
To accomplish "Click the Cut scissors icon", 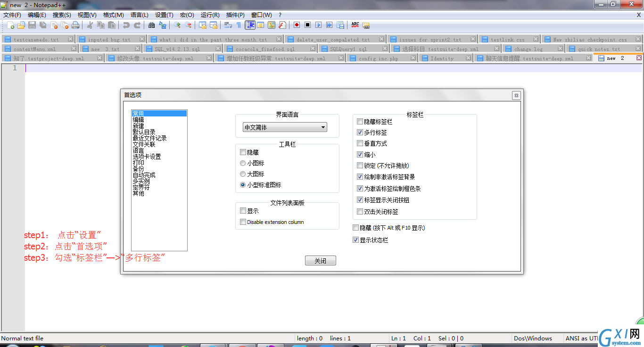I will [90, 25].
